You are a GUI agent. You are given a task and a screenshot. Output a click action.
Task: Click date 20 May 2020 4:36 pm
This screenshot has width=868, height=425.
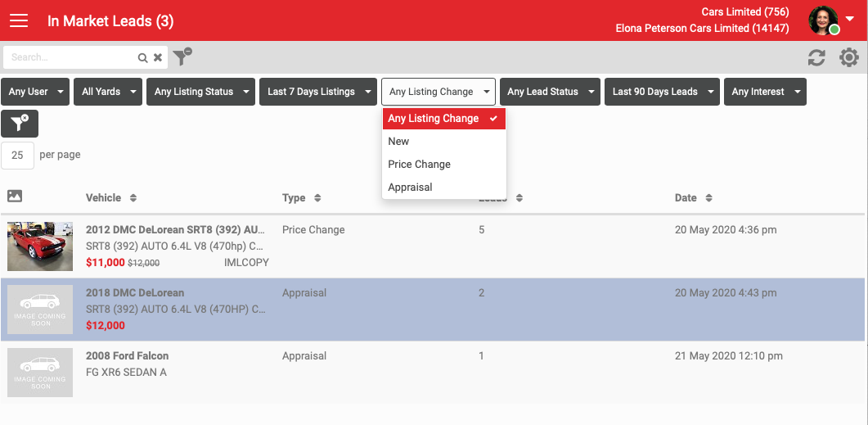point(726,229)
